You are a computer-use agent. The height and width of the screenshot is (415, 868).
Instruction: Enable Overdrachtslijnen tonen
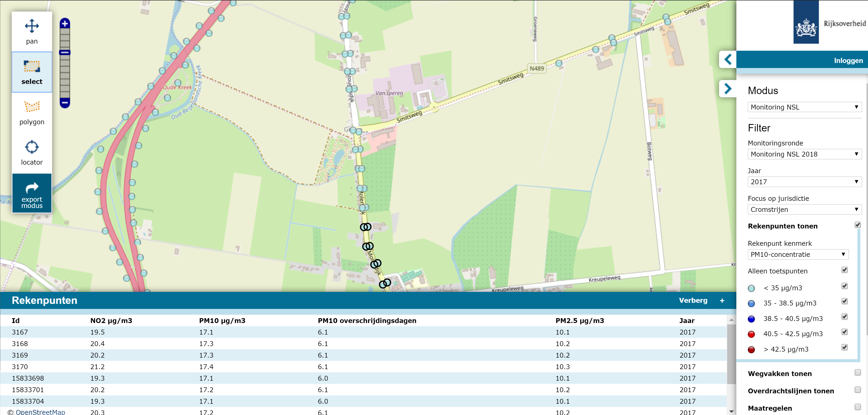point(858,390)
